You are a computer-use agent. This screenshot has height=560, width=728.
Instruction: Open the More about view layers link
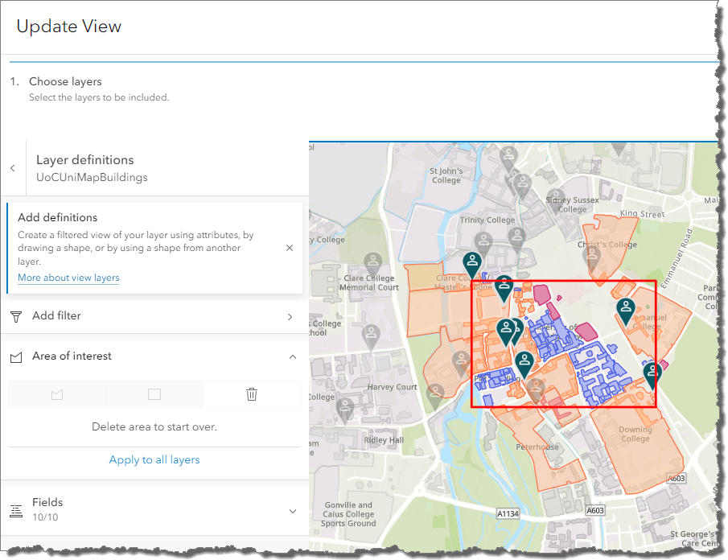[68, 278]
